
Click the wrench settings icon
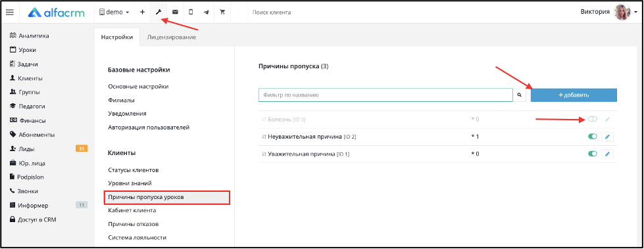pos(159,12)
